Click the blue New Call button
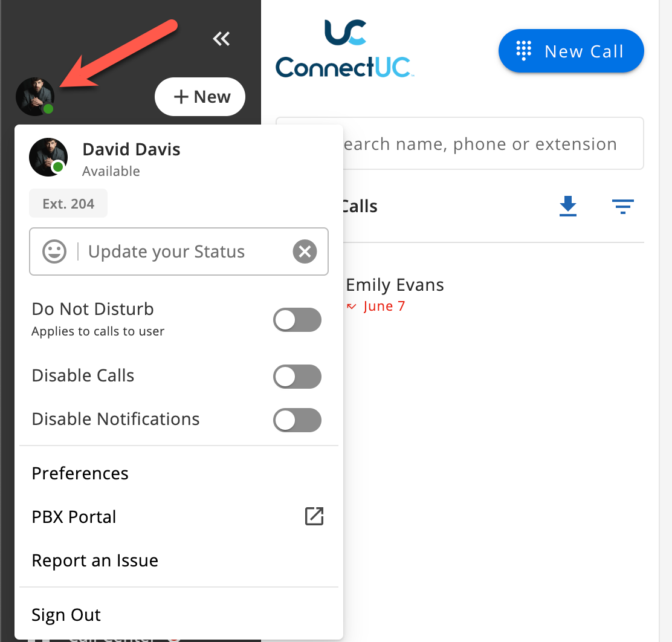 (571, 51)
